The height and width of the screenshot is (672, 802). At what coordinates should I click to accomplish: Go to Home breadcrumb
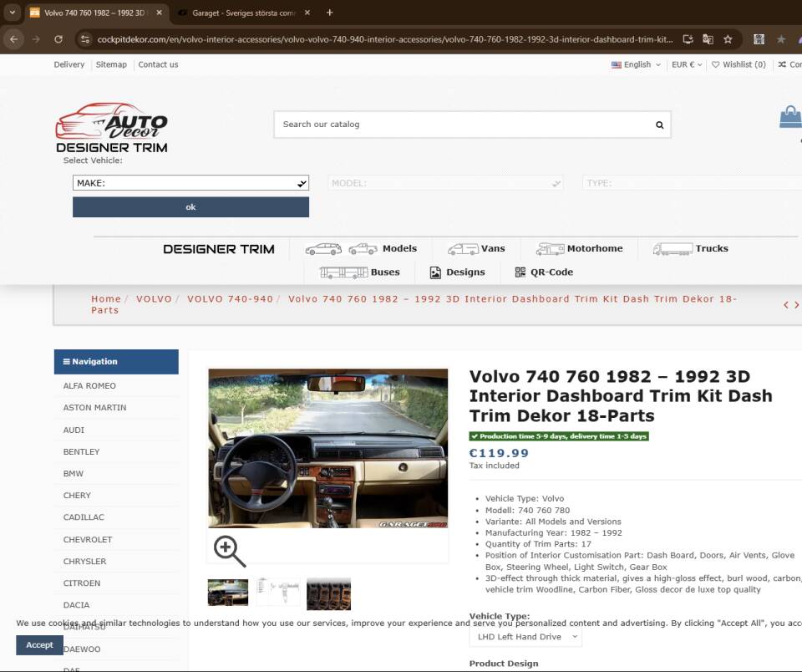coord(106,299)
